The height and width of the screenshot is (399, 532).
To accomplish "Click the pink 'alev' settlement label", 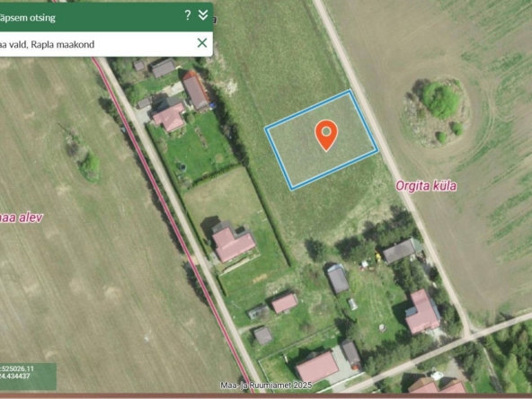I will (21, 217).
